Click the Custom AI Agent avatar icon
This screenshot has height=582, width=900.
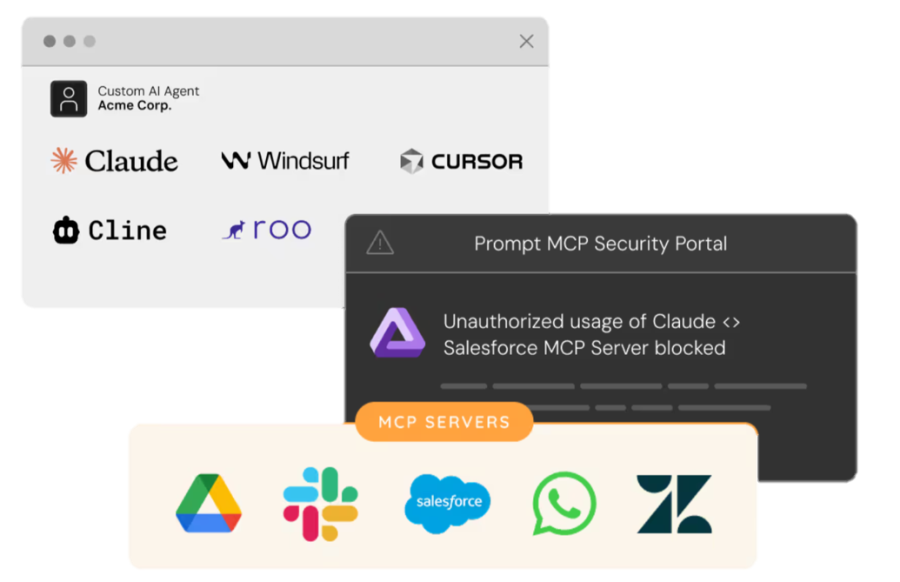pos(68,98)
